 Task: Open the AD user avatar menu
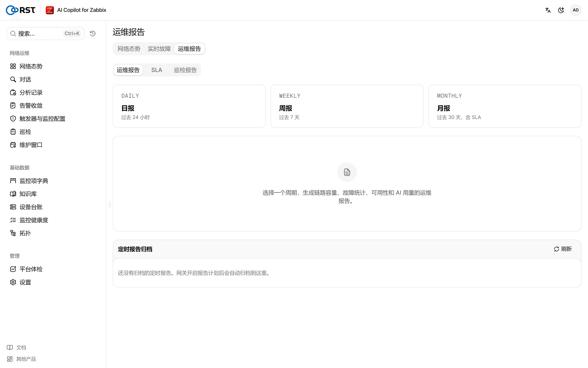point(576,10)
